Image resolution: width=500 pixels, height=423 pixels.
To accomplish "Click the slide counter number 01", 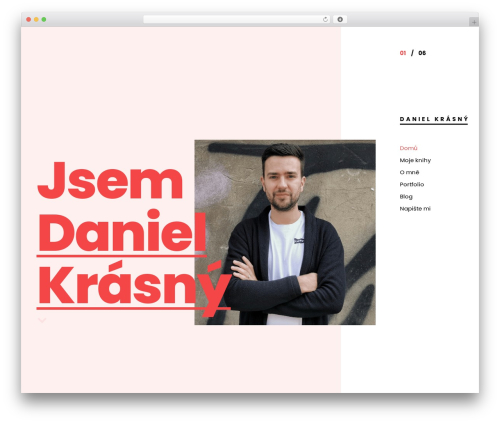I will 403,53.
